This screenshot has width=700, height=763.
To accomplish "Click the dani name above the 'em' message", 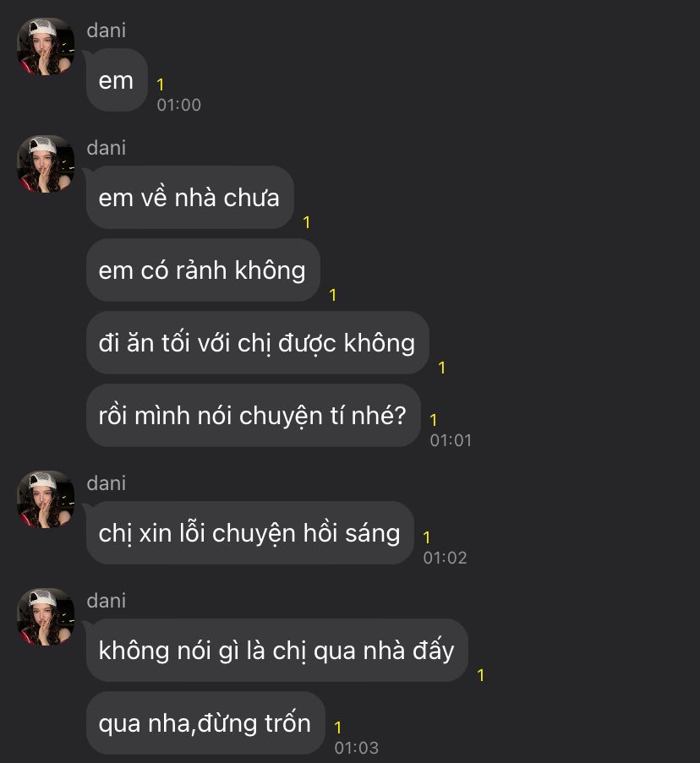I will point(107,30).
